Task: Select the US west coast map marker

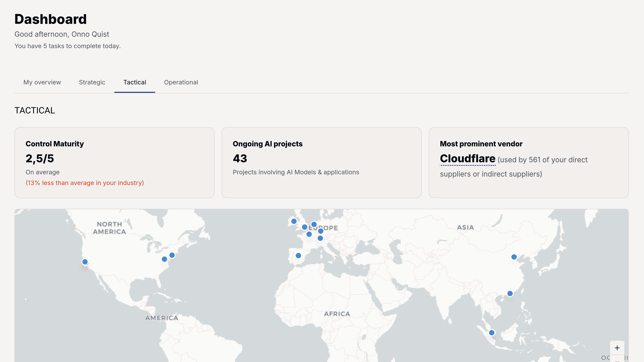Action: (x=85, y=262)
